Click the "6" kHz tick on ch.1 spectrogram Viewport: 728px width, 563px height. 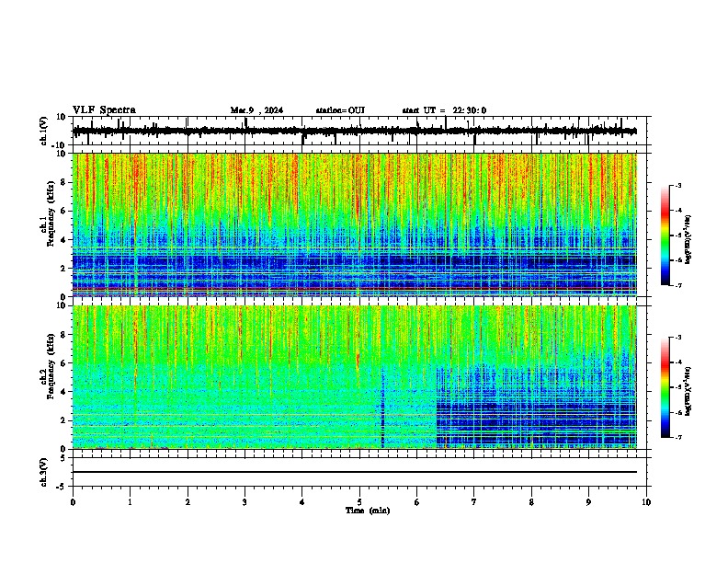pyautogui.click(x=63, y=211)
